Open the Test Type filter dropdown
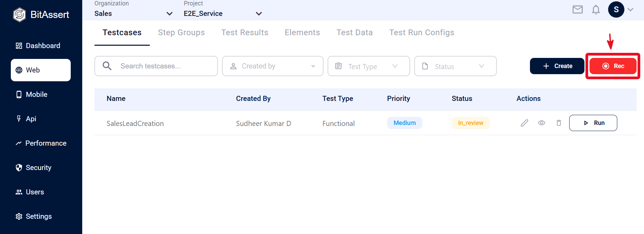The image size is (644, 234). coord(369,66)
